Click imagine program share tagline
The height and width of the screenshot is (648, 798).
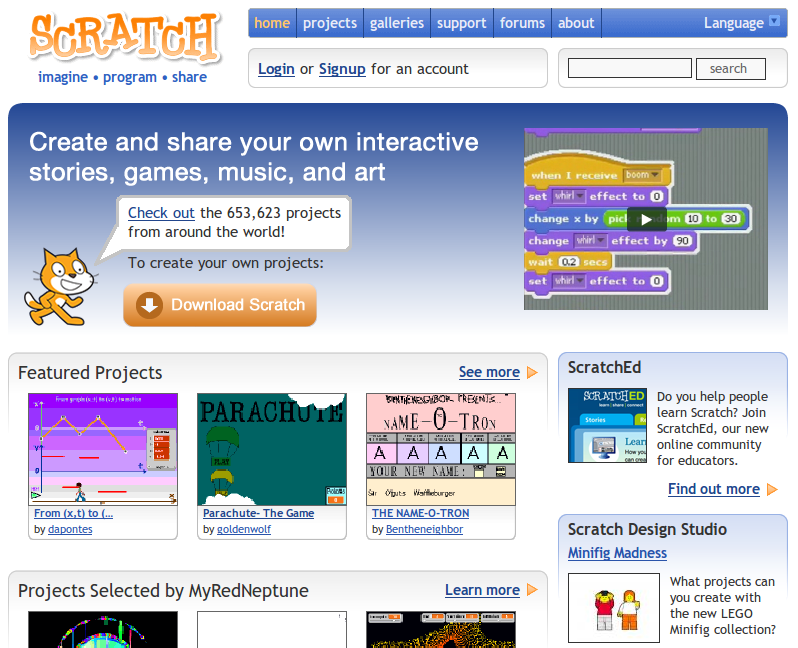tap(123, 77)
